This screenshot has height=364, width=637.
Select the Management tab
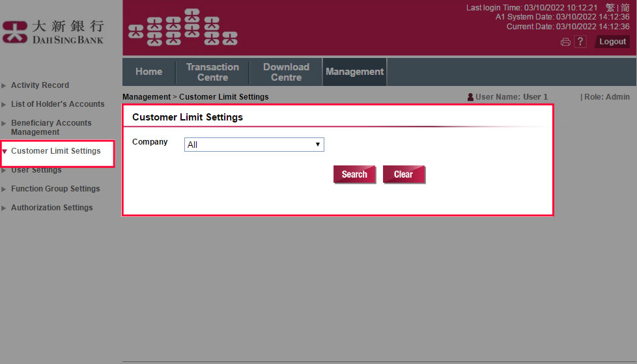(354, 72)
